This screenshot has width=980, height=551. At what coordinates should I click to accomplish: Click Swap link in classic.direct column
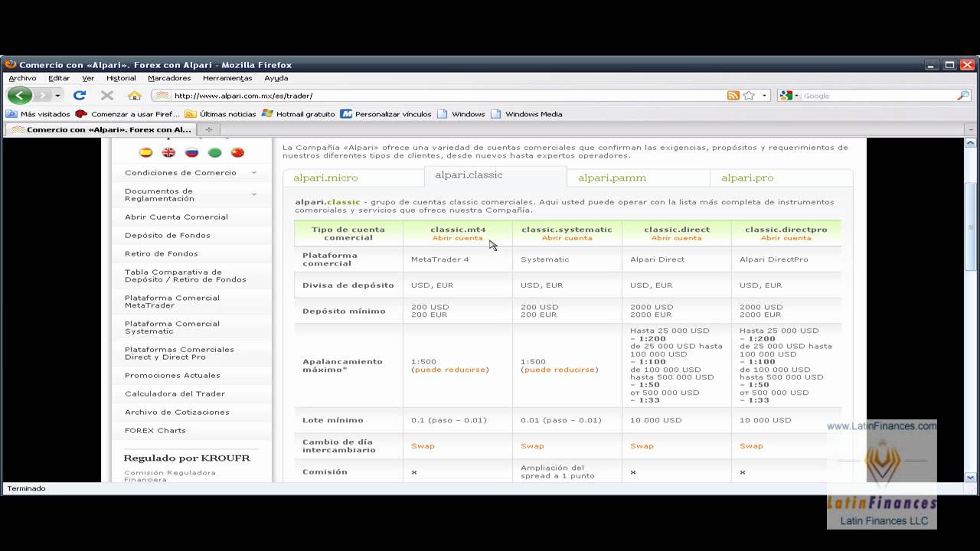click(642, 446)
